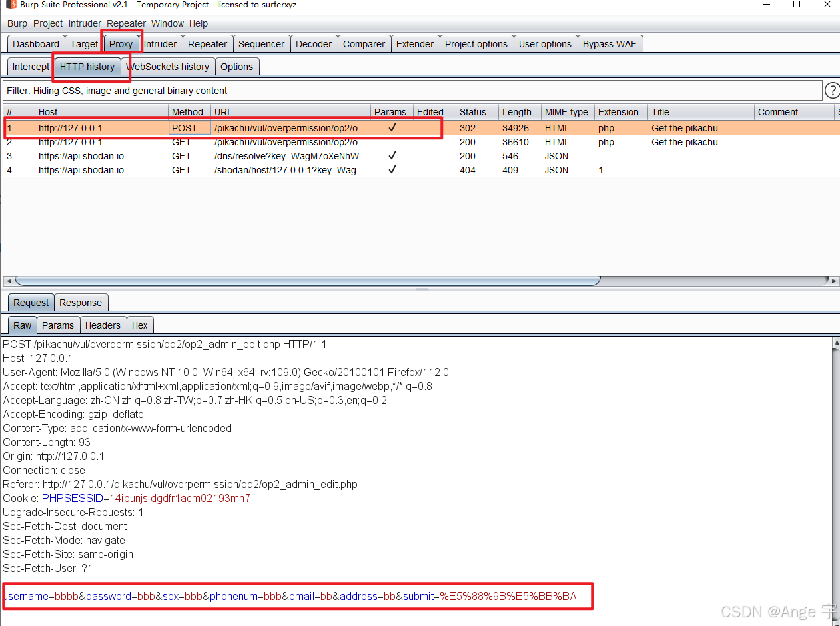Switch to the Intercept sub-tab
840x626 pixels.
tap(31, 67)
